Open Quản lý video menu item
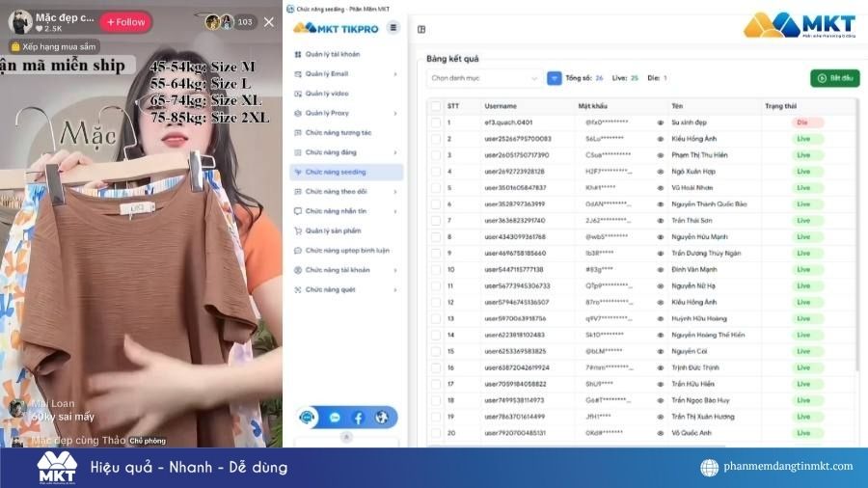 tap(346, 94)
